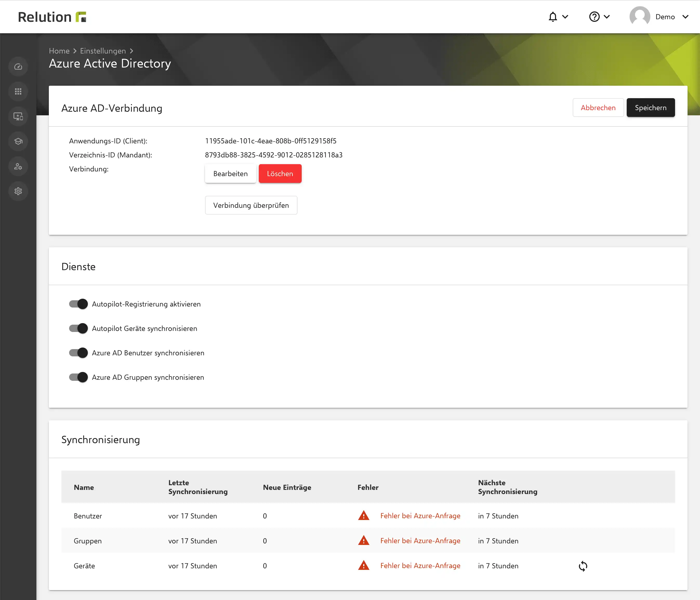Go to Einstellungen breadcrumb
This screenshot has width=700, height=600.
tap(103, 51)
